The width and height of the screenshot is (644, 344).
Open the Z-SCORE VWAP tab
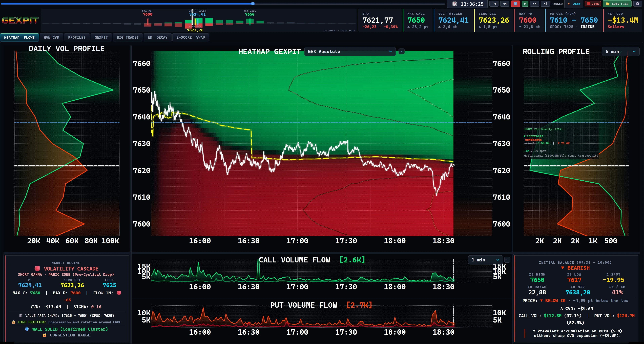[x=191, y=37]
